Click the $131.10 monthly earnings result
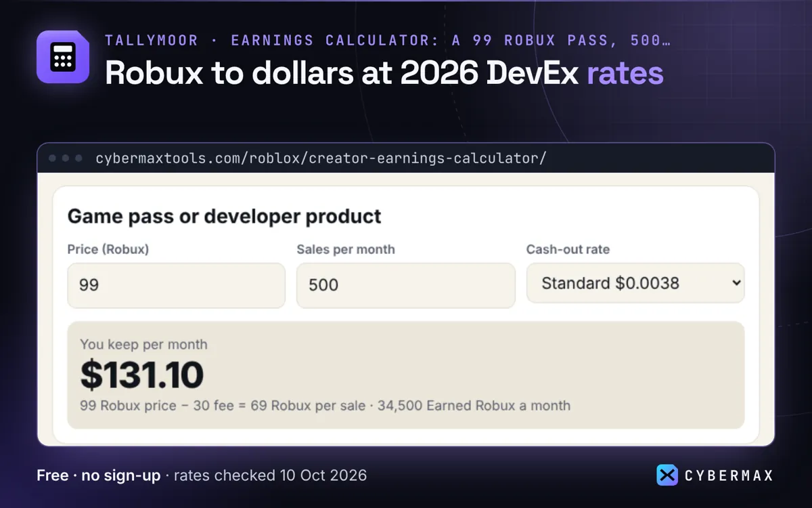Screen dimensions: 812x508 (141, 375)
